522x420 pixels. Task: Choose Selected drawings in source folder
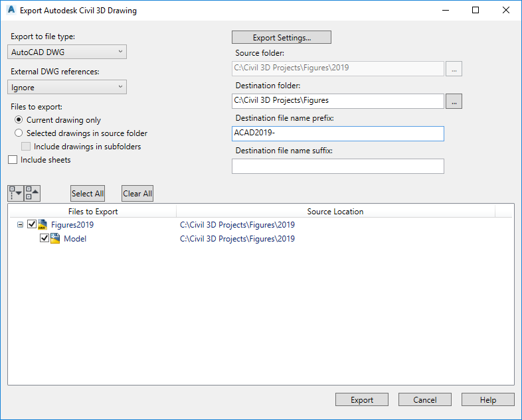point(19,133)
